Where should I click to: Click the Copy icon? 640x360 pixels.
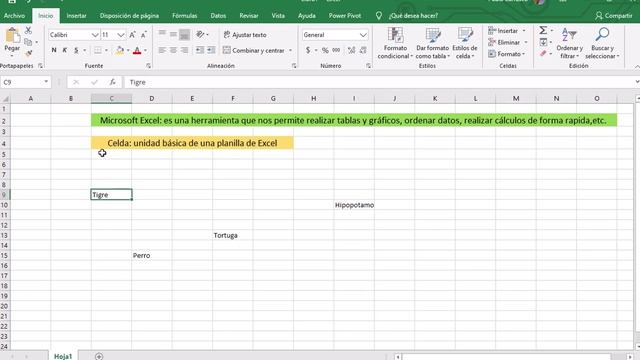click(x=28, y=42)
